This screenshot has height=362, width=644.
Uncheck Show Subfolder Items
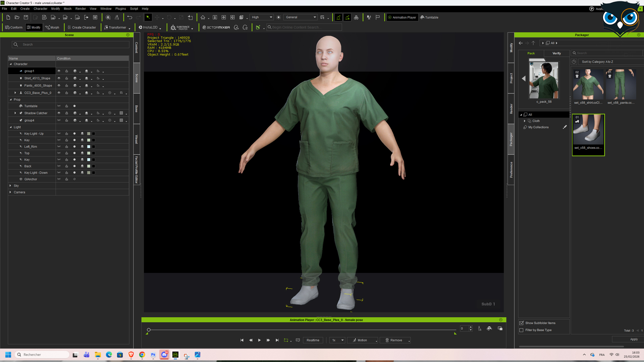521,323
